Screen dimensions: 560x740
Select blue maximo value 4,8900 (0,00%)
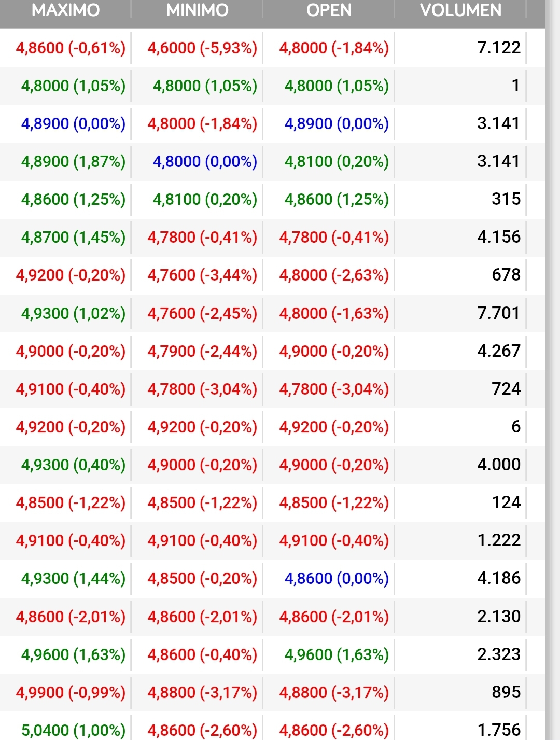coord(73,123)
